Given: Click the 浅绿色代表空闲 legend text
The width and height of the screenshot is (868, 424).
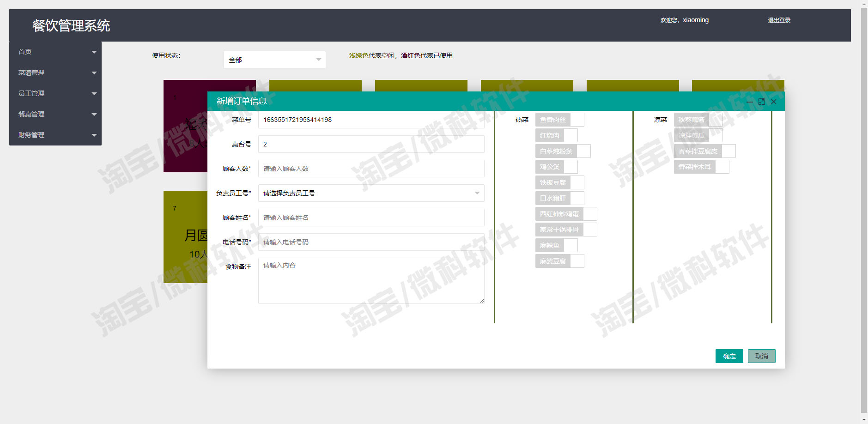Looking at the screenshot, I should tap(371, 55).
